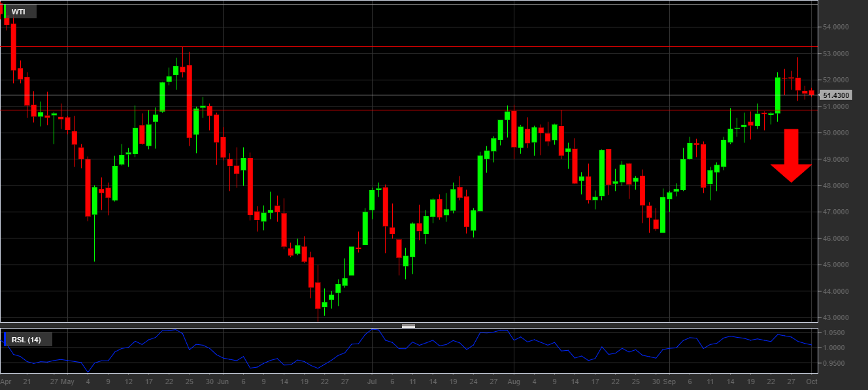Select the current price tag 51.4300
The image size is (868, 390).
point(836,95)
